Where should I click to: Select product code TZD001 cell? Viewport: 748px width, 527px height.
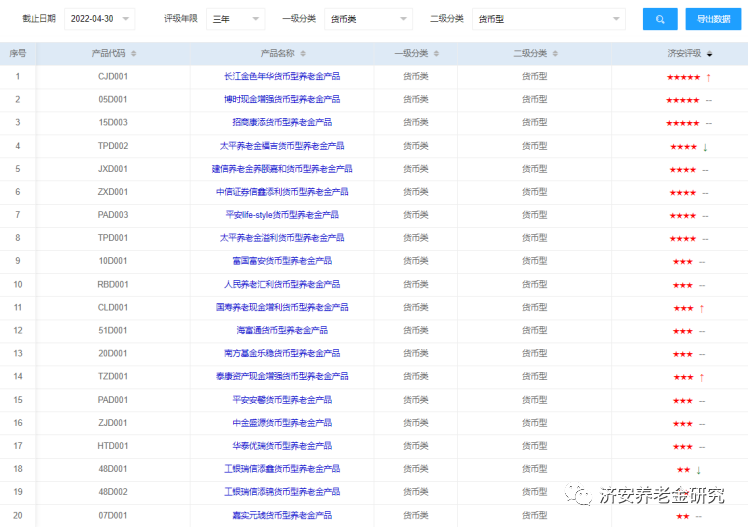pyautogui.click(x=113, y=376)
